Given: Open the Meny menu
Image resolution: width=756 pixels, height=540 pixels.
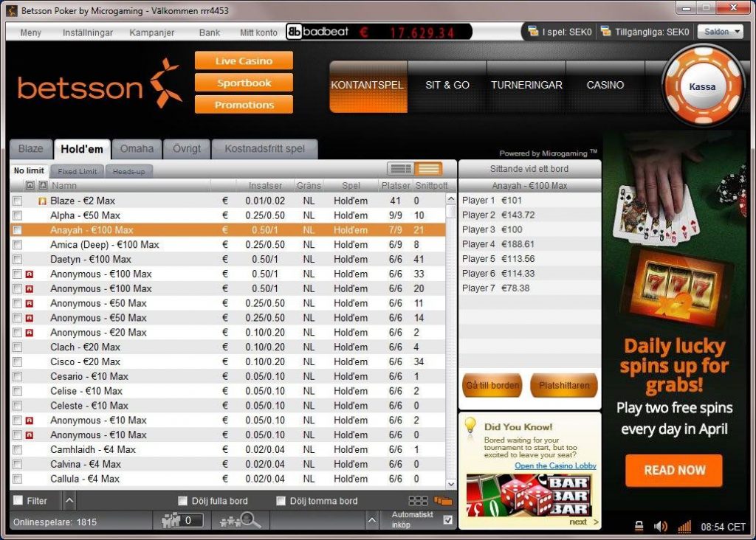Looking at the screenshot, I should pos(31,32).
